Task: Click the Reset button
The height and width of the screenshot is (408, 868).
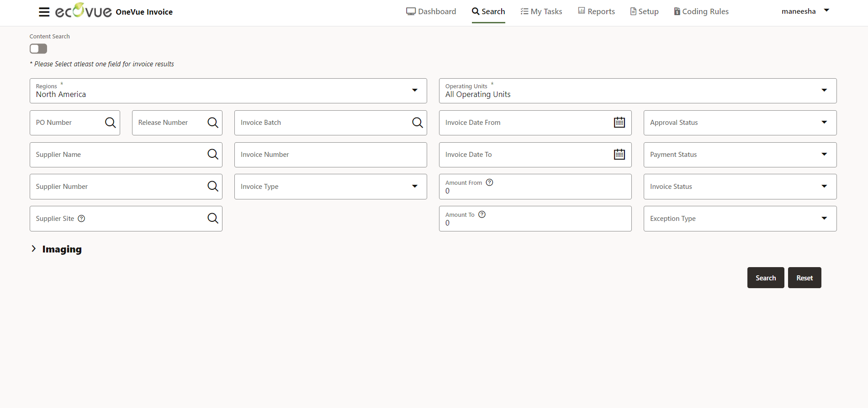Action: click(804, 278)
